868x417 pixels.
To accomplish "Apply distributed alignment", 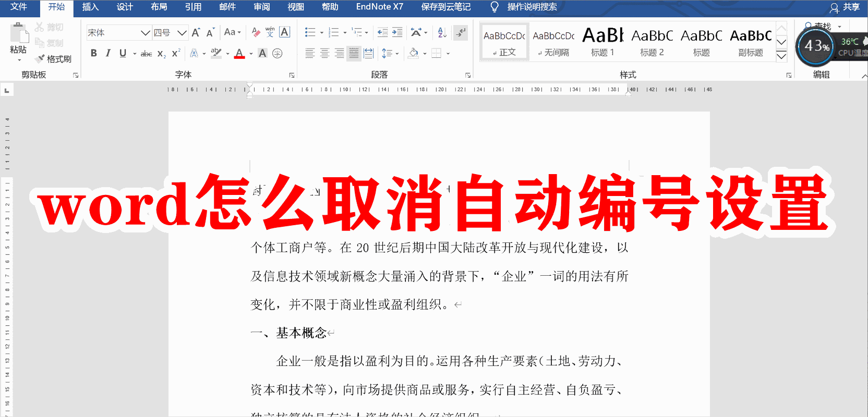I will [x=368, y=53].
